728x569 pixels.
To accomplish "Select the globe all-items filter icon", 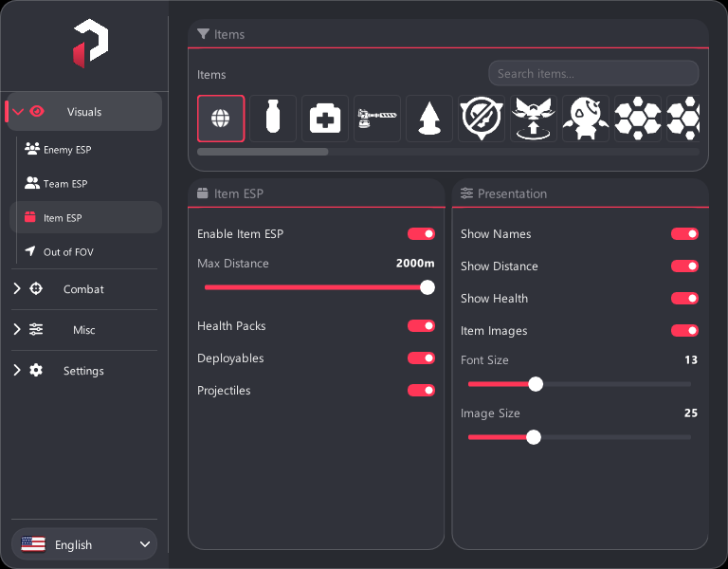I will coord(221,119).
